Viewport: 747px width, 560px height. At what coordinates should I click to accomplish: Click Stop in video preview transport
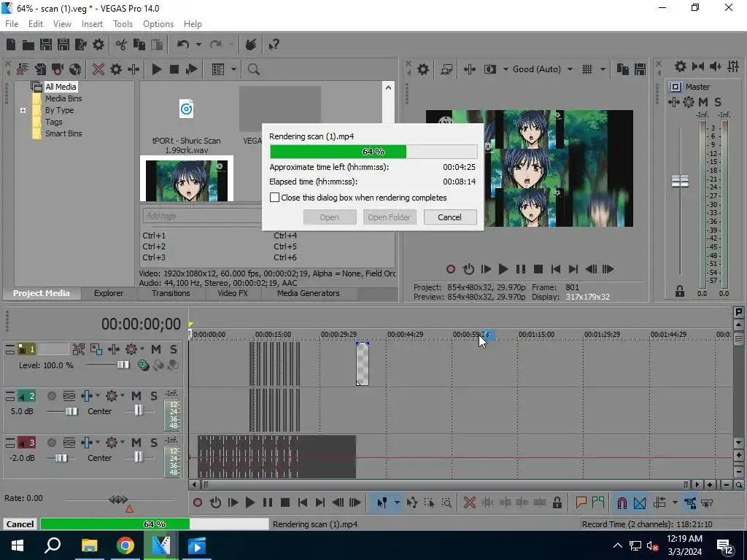[538, 269]
